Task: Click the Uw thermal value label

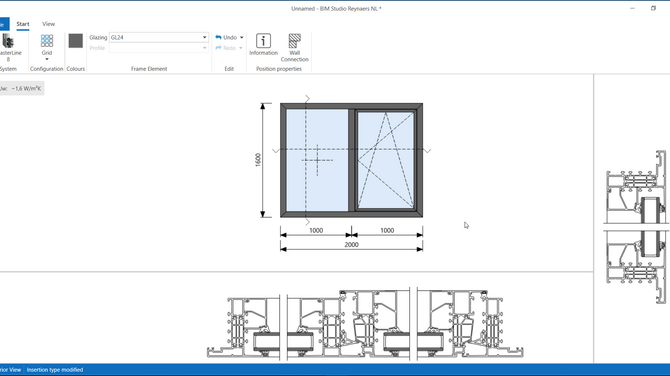Action: (21, 88)
